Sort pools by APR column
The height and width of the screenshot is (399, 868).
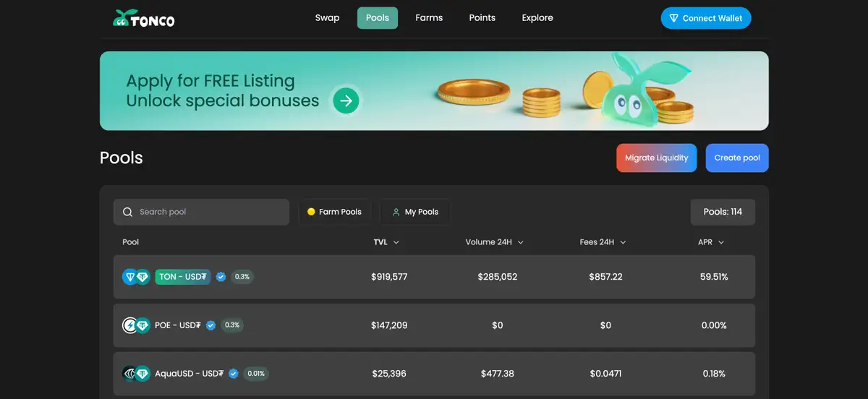point(711,242)
